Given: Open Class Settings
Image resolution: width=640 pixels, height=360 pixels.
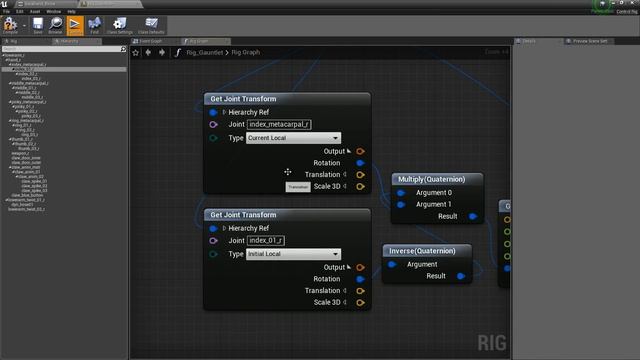Looking at the screenshot, I should coord(120,25).
